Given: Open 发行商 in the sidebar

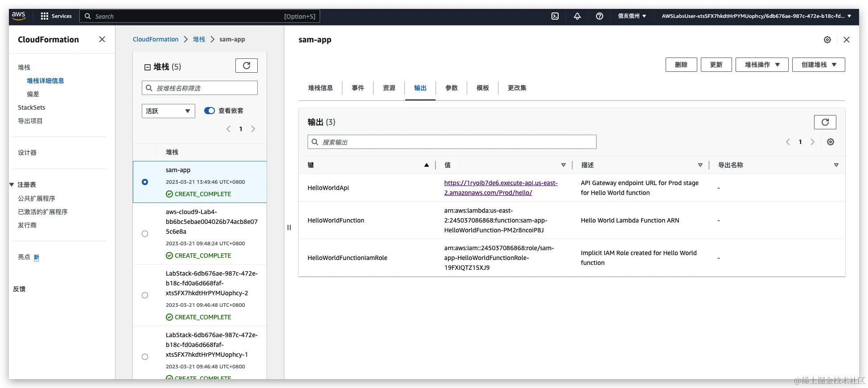Looking at the screenshot, I should (27, 225).
